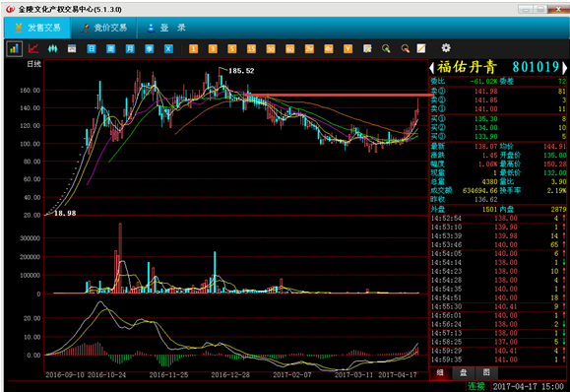570x392 pixels.
Task: Select the 5-minute orange icon
Action: [232, 48]
